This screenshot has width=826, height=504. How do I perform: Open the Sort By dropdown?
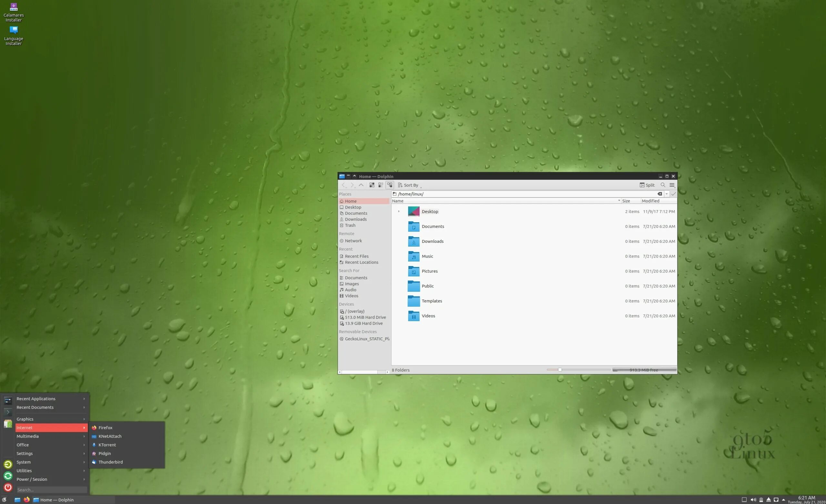409,185
